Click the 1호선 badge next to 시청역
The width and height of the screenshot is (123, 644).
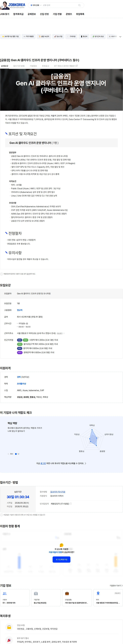point(20,340)
